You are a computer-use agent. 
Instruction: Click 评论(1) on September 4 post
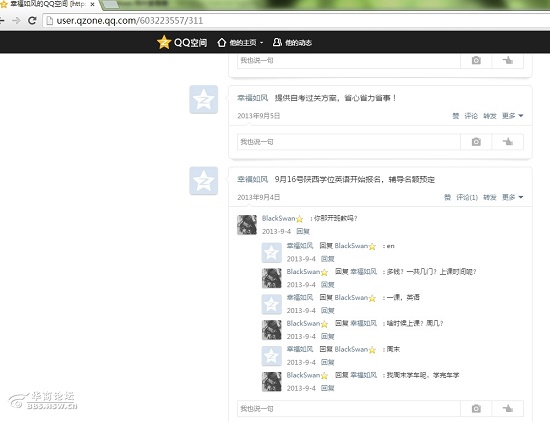point(467,197)
